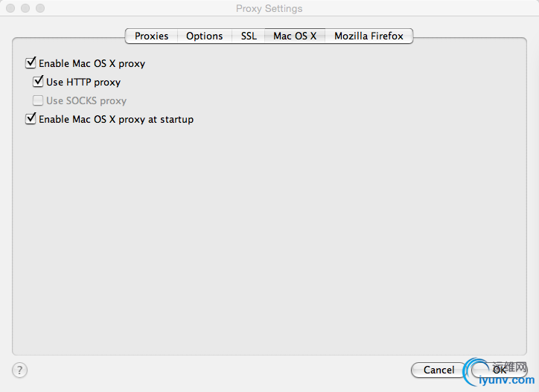539x392 pixels.
Task: Click the red close window button
Action: (10, 8)
